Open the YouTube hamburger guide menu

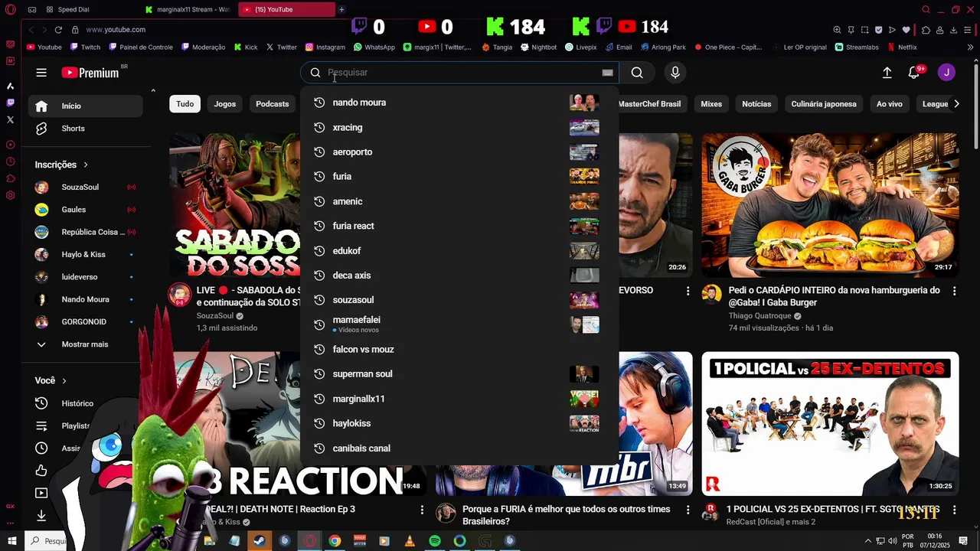tap(41, 73)
